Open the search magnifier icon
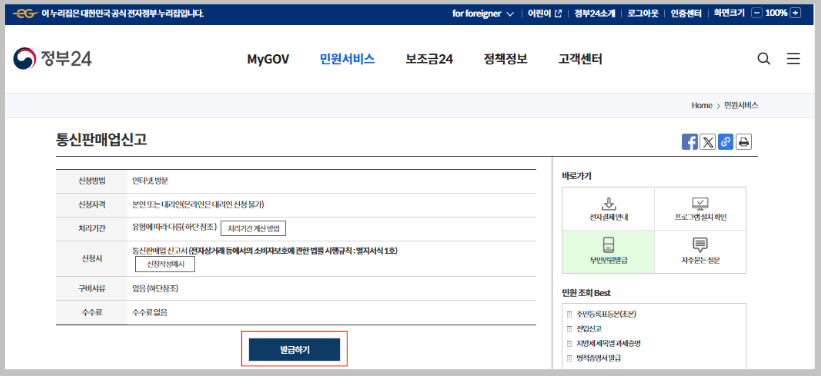821x376 pixels. (x=764, y=59)
